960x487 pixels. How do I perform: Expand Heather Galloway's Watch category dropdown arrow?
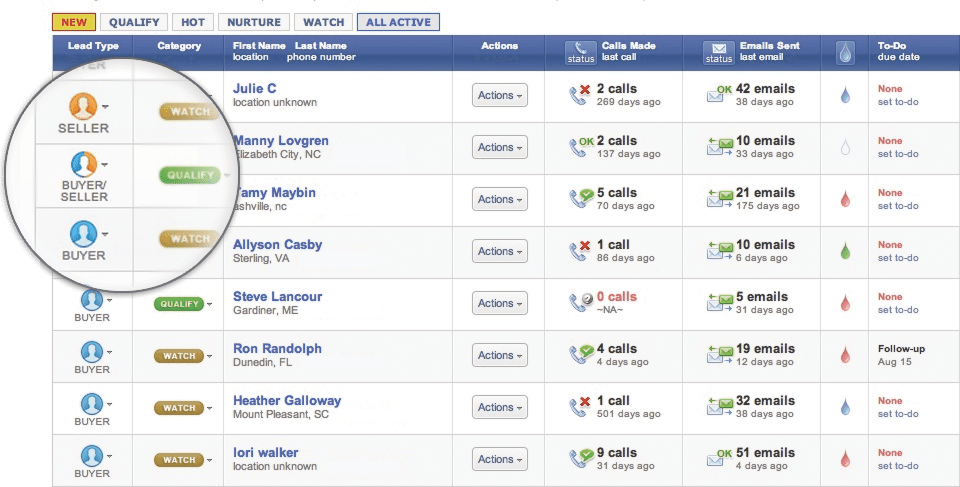[x=209, y=409]
